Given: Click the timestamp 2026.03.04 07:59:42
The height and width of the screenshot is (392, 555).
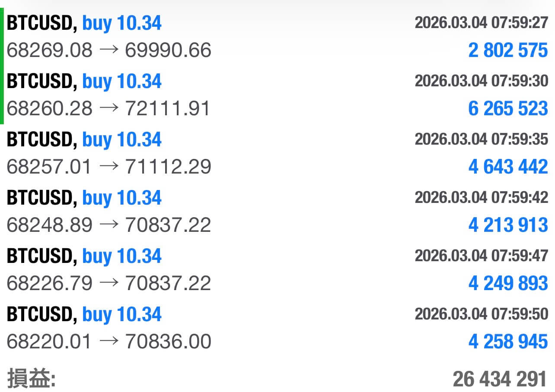Looking at the screenshot, I should pyautogui.click(x=481, y=197).
